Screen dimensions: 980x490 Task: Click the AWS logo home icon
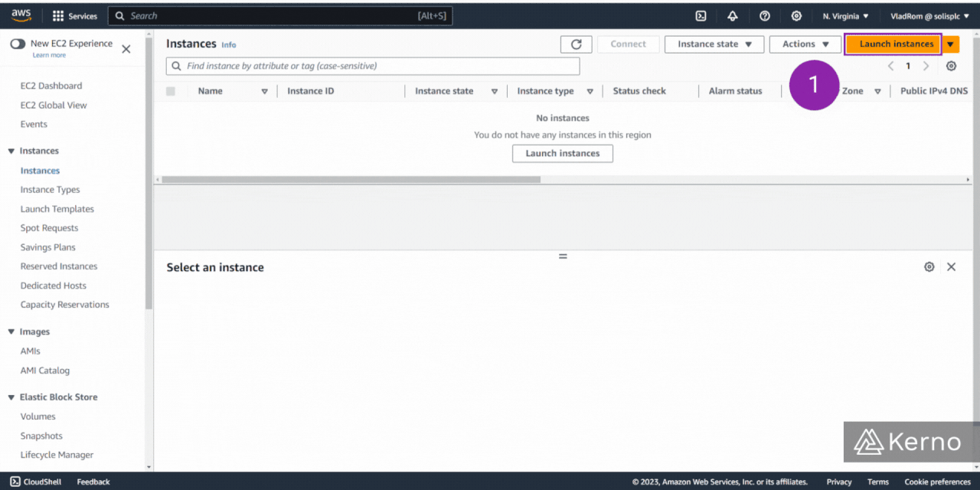[x=21, y=16]
